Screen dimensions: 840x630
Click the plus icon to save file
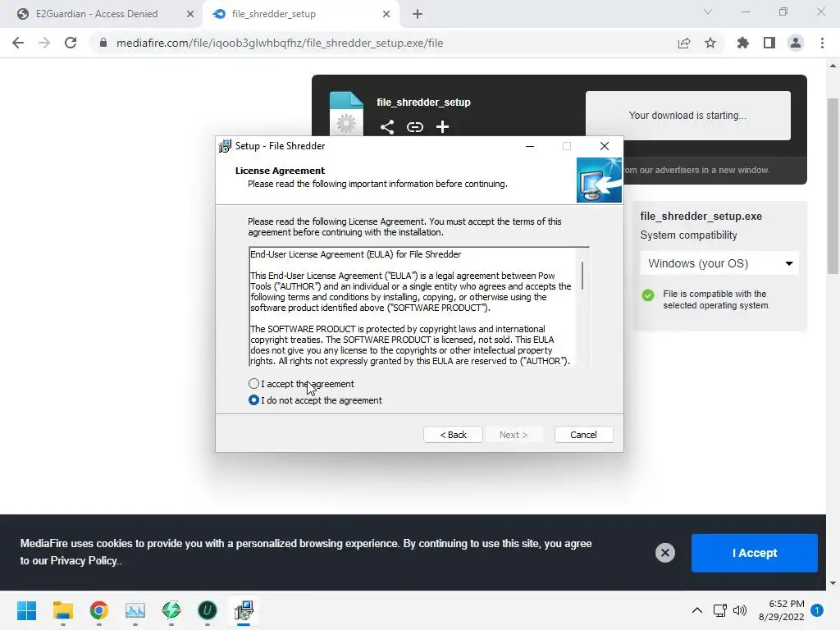click(x=442, y=127)
